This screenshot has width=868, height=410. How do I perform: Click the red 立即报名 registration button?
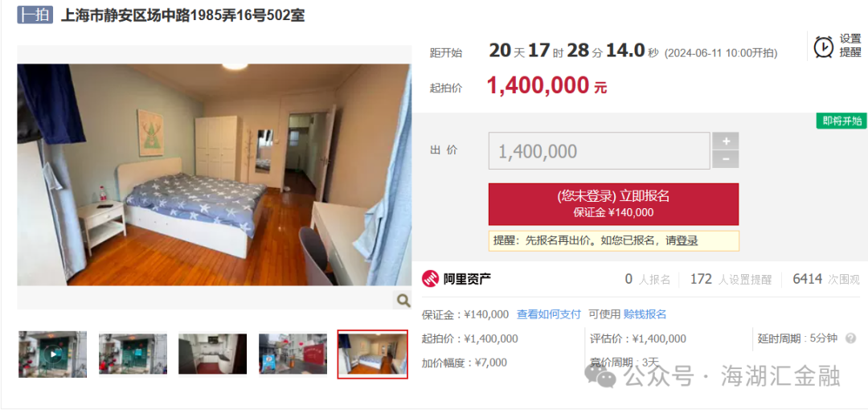click(x=613, y=204)
